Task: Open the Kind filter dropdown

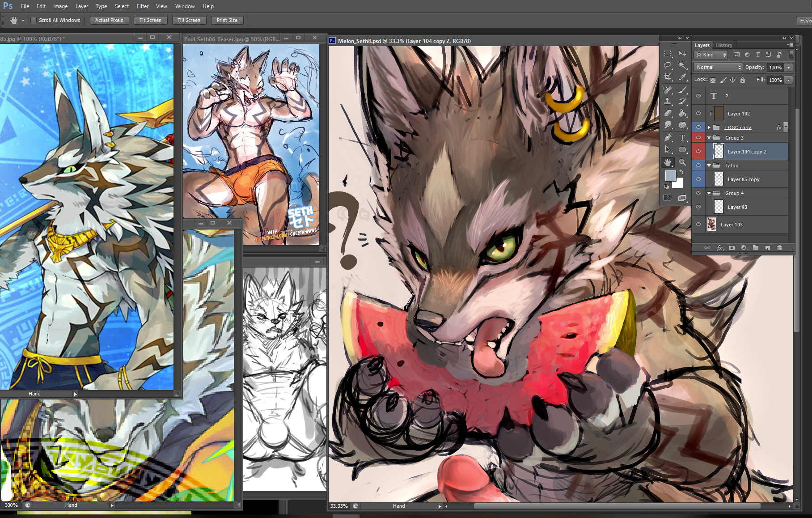Action: click(x=711, y=55)
